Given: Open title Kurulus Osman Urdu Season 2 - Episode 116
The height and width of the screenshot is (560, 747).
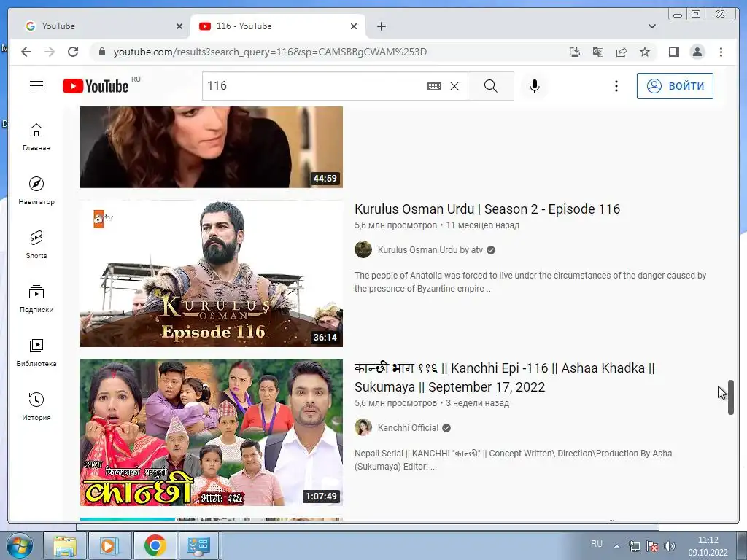Looking at the screenshot, I should (x=487, y=209).
